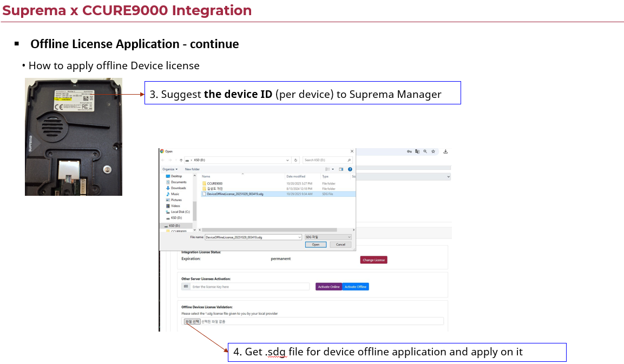The height and width of the screenshot is (364, 624).
Task: Click the search magnifier in Open dialog
Action: point(349,160)
